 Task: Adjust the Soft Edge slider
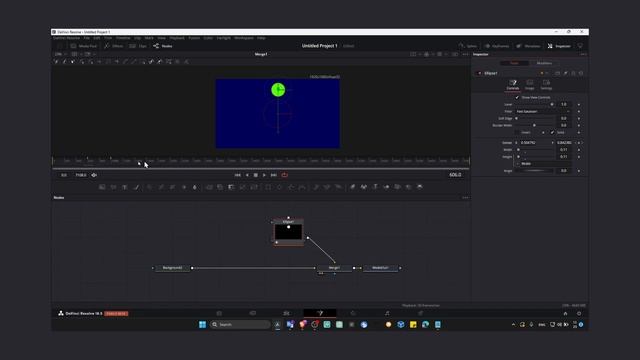[535, 118]
